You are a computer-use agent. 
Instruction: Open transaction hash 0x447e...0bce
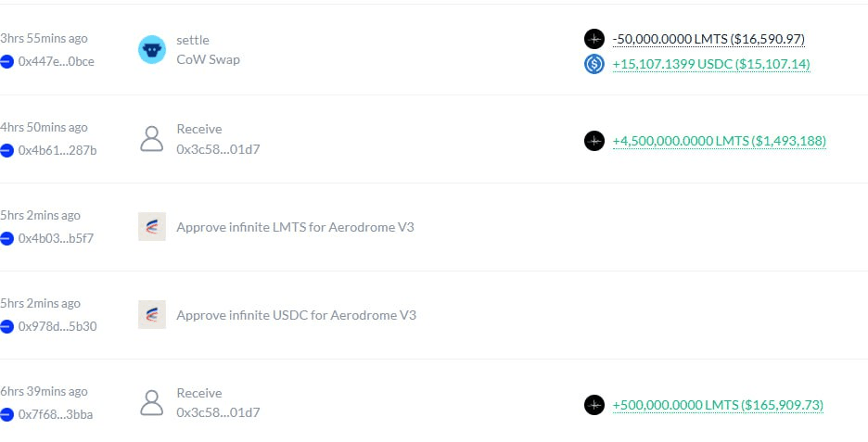[56, 61]
